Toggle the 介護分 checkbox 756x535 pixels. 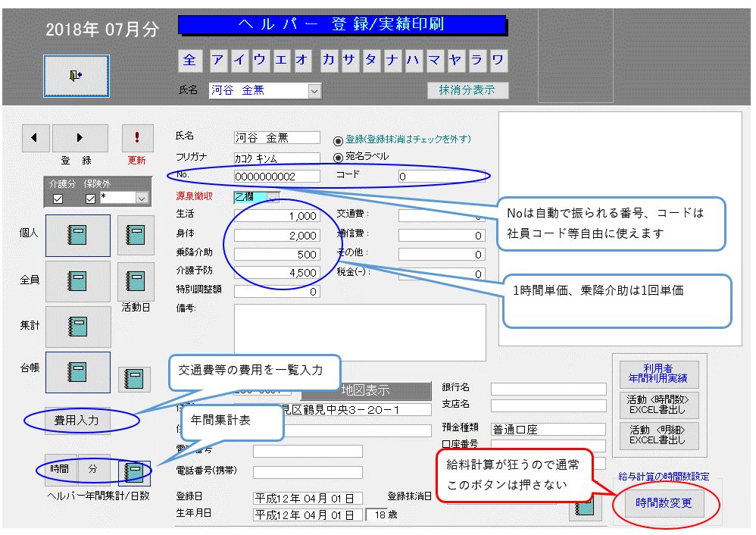58,199
